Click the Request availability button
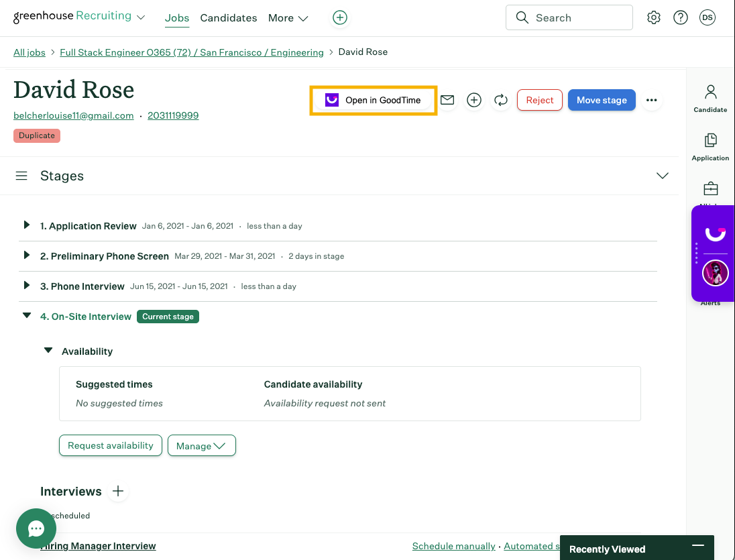 [x=111, y=445]
